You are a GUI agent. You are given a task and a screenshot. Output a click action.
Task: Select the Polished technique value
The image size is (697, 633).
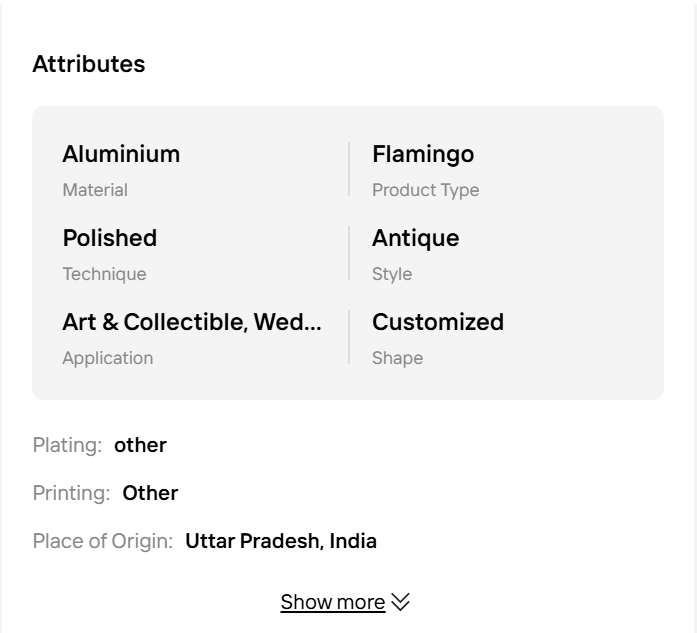[x=110, y=238]
